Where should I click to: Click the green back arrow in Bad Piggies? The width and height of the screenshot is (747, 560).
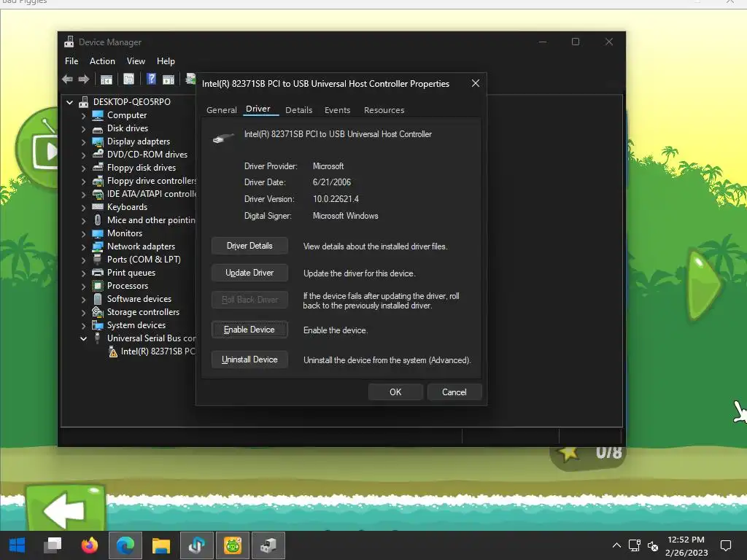65,508
